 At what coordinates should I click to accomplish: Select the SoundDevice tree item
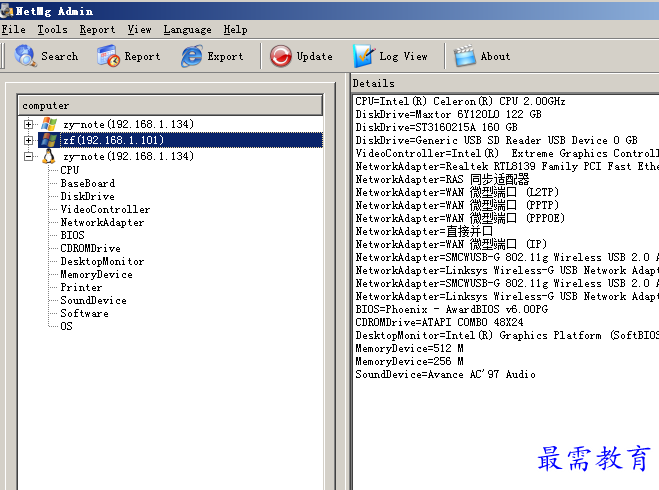point(93,300)
